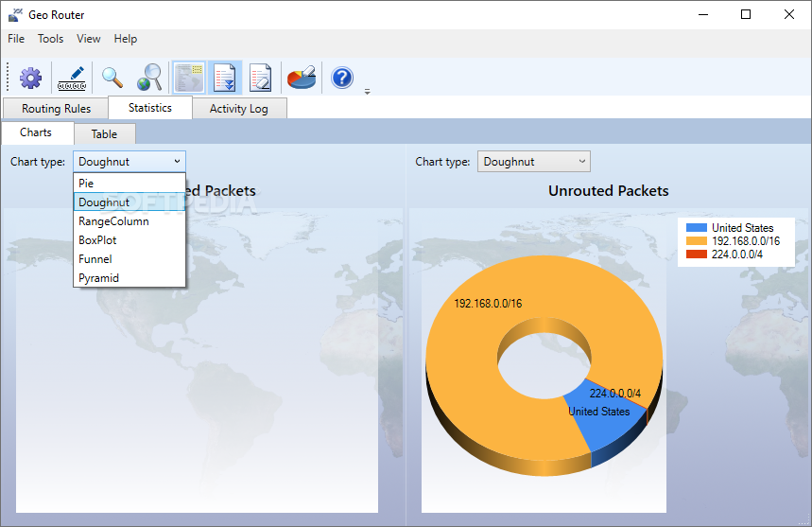
Task: Switch to the Activity Log tab
Action: (x=239, y=109)
